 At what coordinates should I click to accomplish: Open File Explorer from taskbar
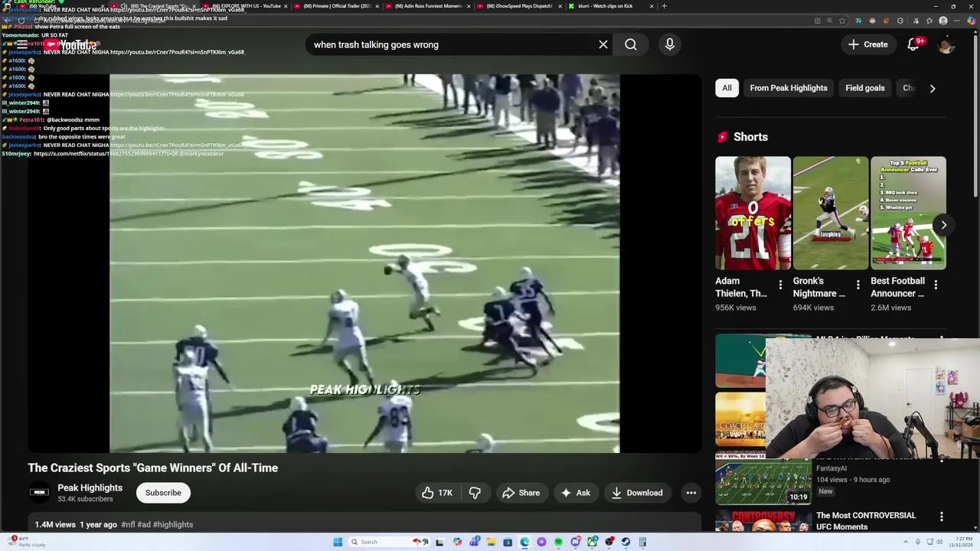pyautogui.click(x=492, y=542)
